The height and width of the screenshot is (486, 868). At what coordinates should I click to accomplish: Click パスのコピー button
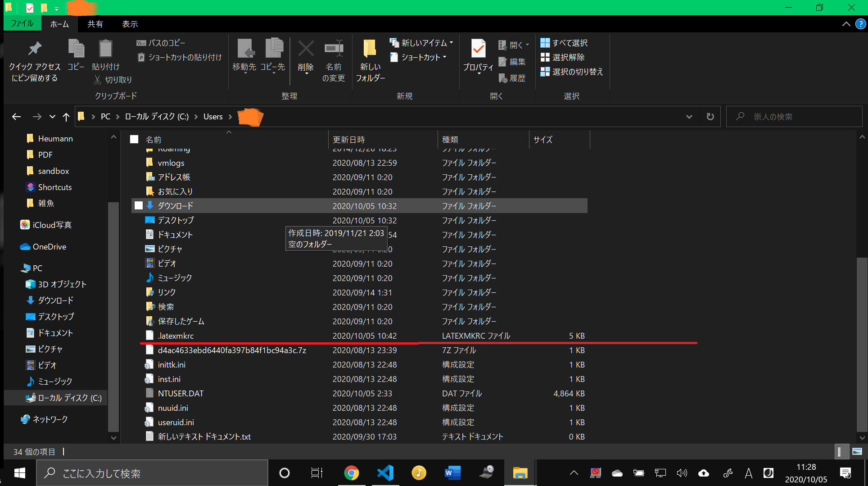pyautogui.click(x=162, y=42)
